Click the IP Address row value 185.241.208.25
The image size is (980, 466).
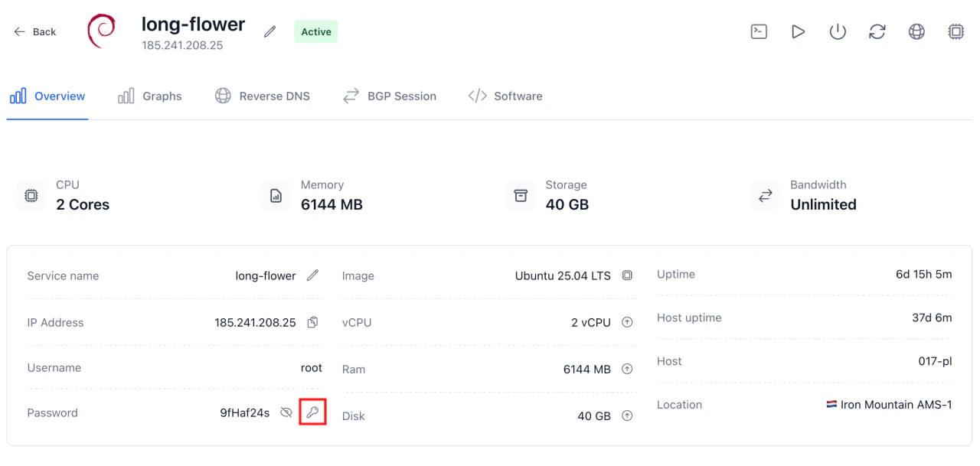[255, 322]
